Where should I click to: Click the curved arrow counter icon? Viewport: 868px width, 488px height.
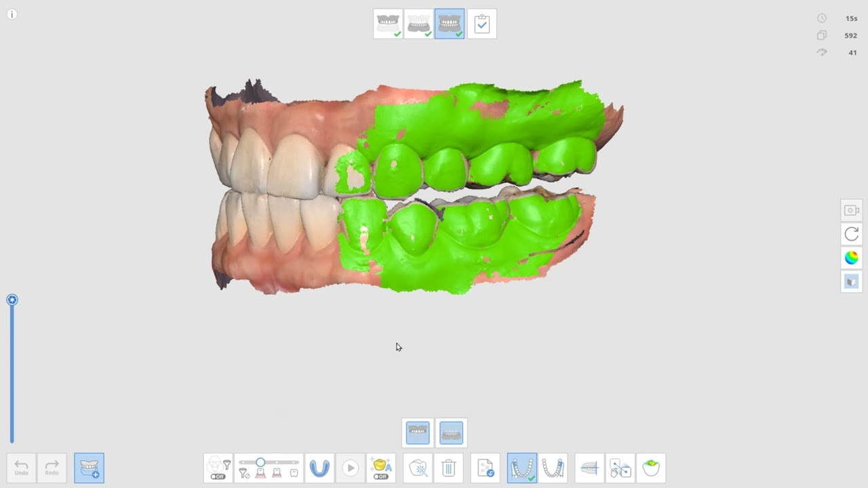(x=822, y=52)
